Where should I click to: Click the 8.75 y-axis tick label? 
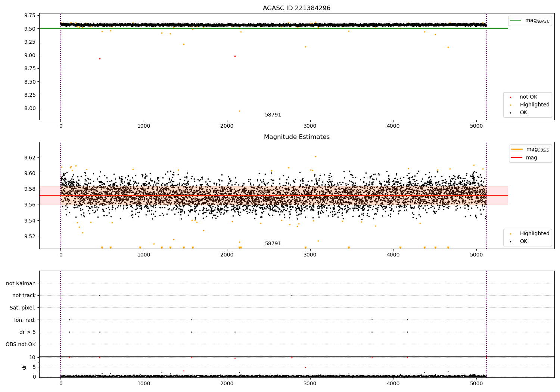tap(29, 69)
